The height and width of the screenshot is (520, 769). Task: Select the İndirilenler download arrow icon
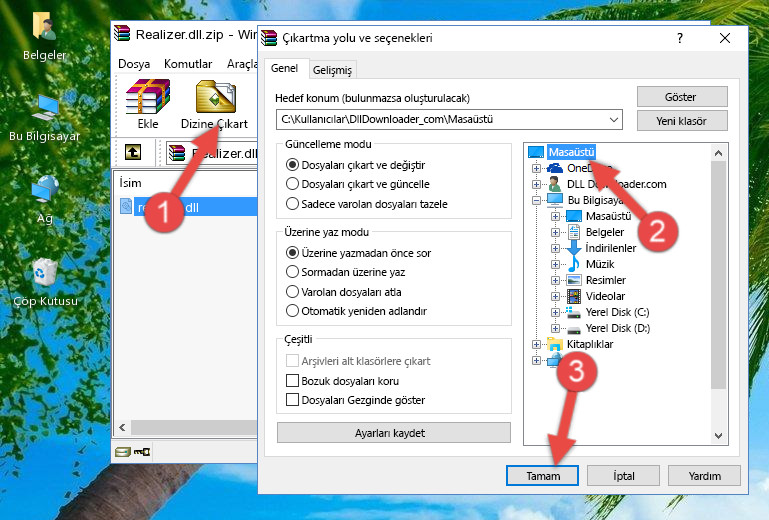coord(573,248)
